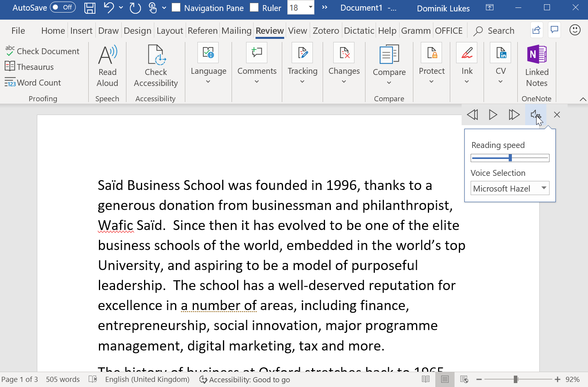
Task: Open Linked Notes in OneNote
Action: point(537,66)
